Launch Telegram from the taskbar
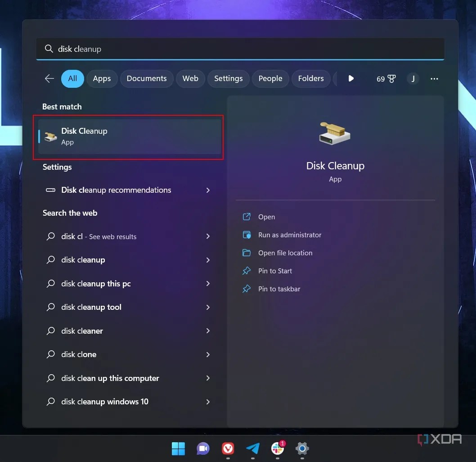Viewport: 476px width, 462px height. (253, 449)
